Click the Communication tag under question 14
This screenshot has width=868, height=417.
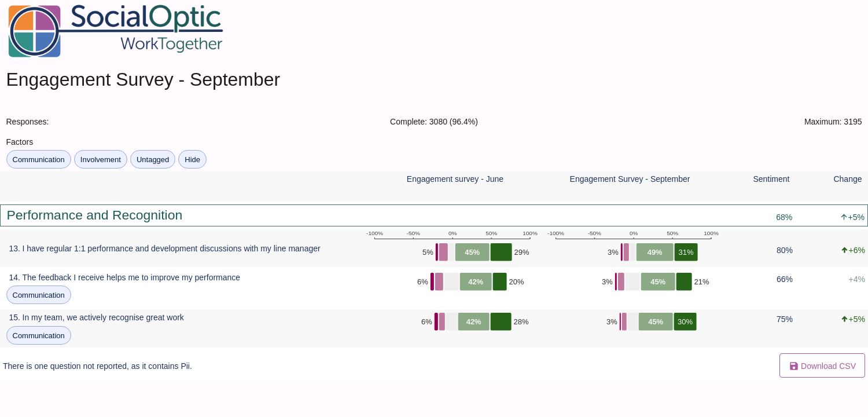pyautogui.click(x=39, y=295)
